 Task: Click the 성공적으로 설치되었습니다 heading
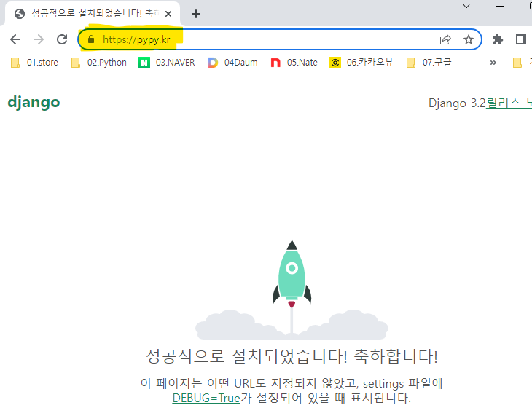click(292, 356)
